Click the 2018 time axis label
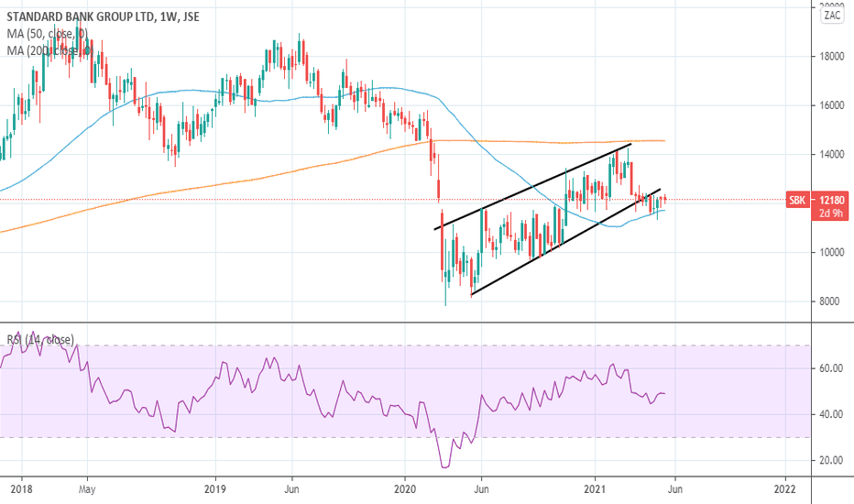 tap(22, 488)
